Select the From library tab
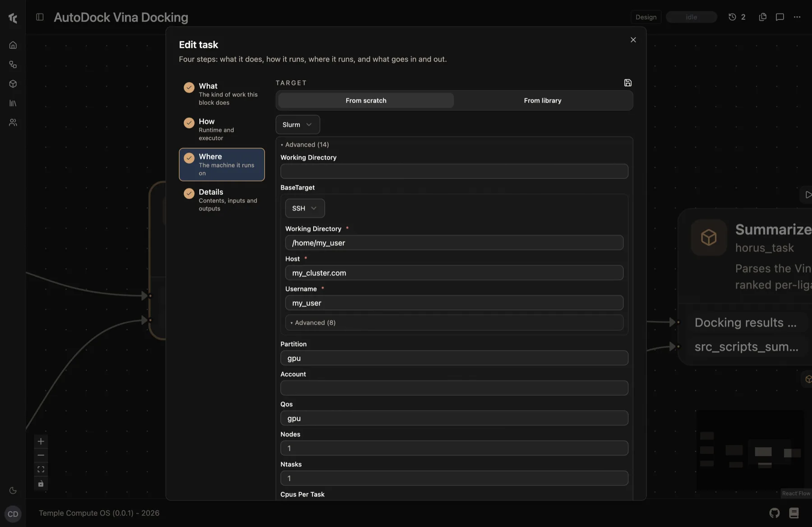This screenshot has width=812, height=527. point(543,101)
